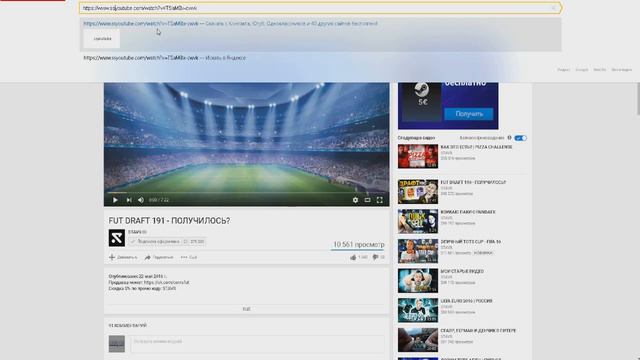Click the Pizza Challenge video title
The height and width of the screenshot is (360, 640).
(x=476, y=147)
